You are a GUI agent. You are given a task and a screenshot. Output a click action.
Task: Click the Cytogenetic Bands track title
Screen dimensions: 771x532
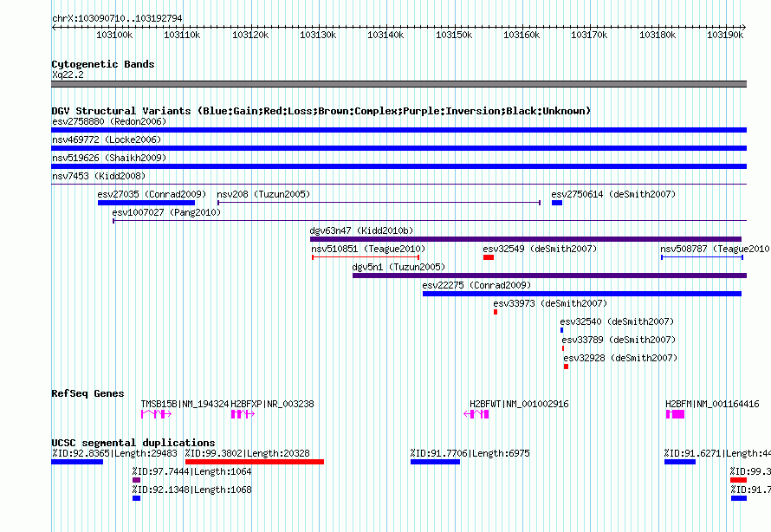click(103, 64)
